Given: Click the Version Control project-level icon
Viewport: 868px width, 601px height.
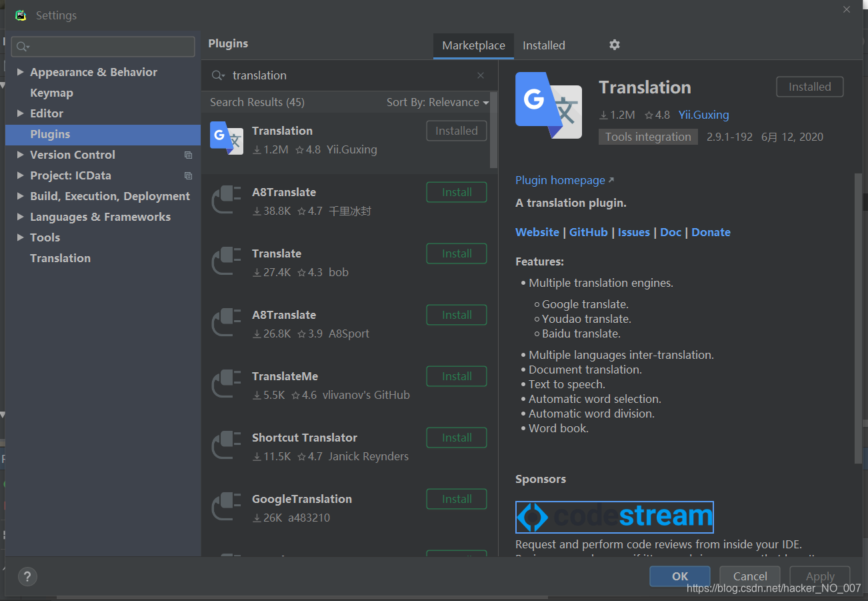Looking at the screenshot, I should click(189, 155).
